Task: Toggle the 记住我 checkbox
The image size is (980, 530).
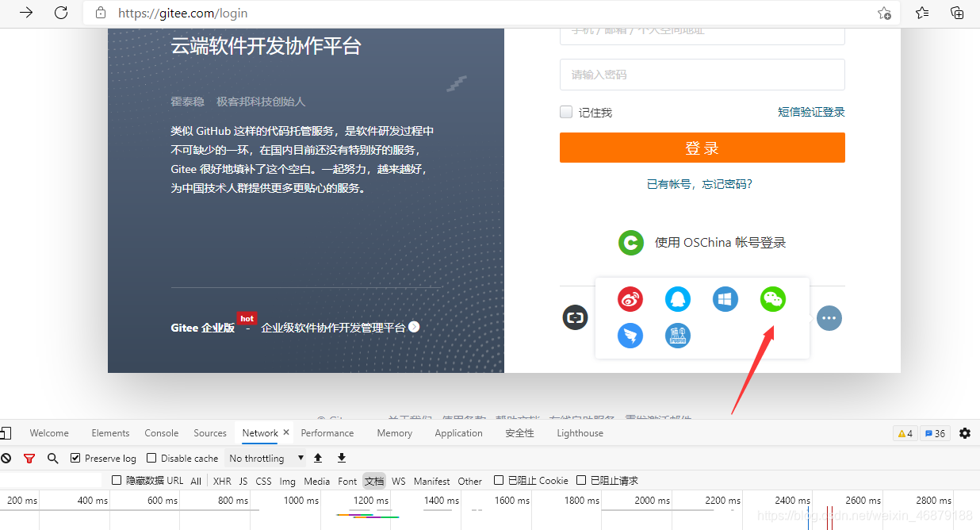Action: 566,112
